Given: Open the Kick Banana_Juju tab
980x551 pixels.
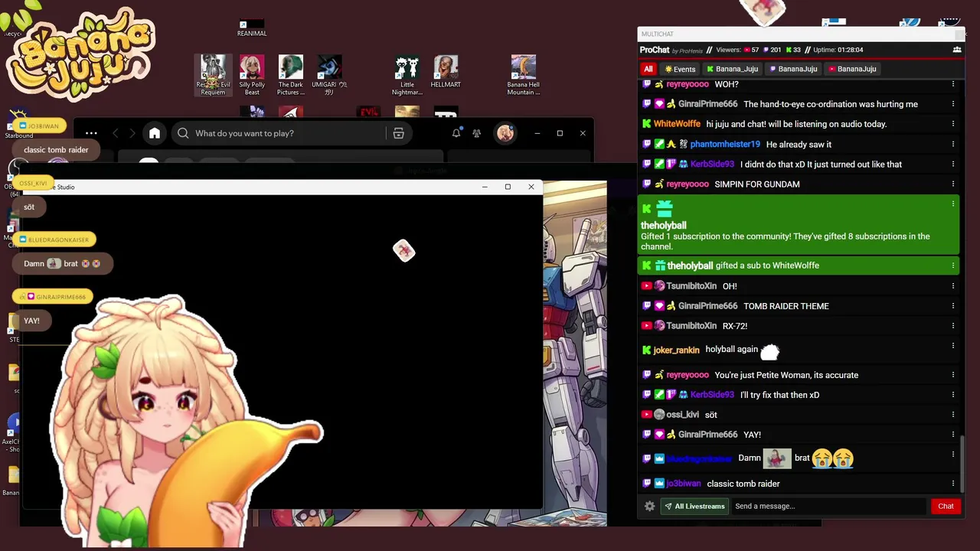Looking at the screenshot, I should pyautogui.click(x=732, y=69).
